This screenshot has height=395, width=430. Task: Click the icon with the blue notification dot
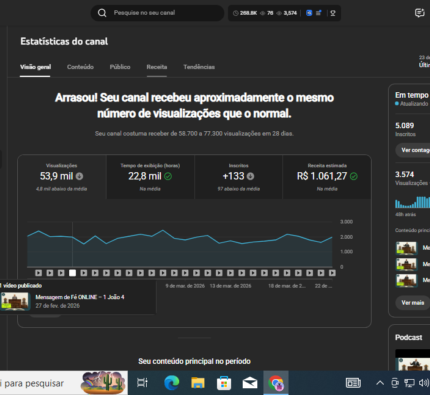coord(319,13)
